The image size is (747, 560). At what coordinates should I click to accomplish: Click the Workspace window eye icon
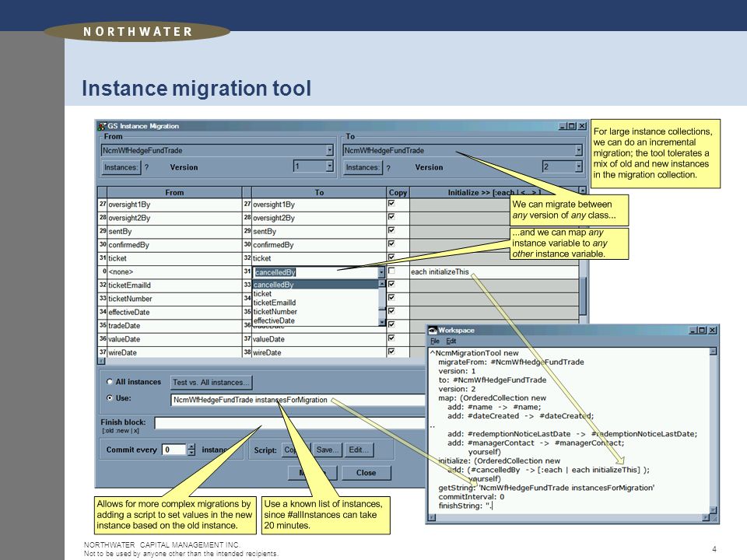click(433, 330)
